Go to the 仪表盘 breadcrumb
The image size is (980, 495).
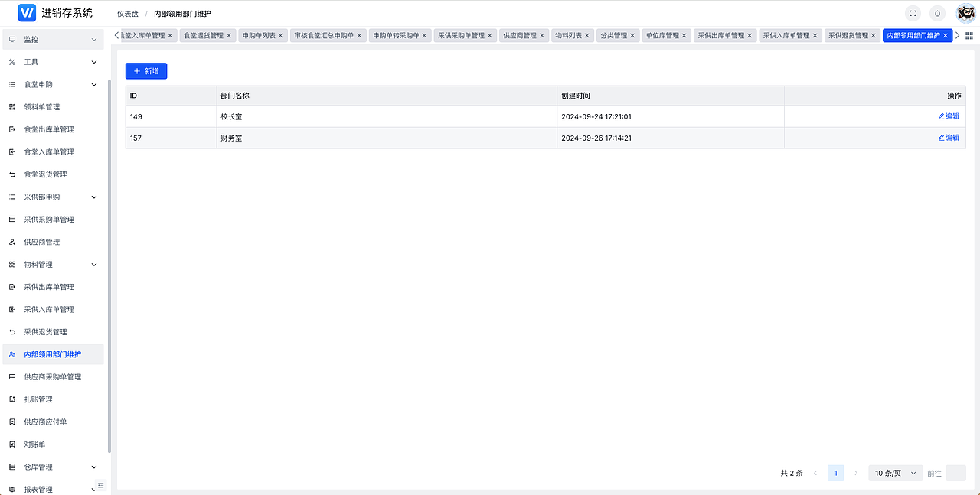(128, 14)
